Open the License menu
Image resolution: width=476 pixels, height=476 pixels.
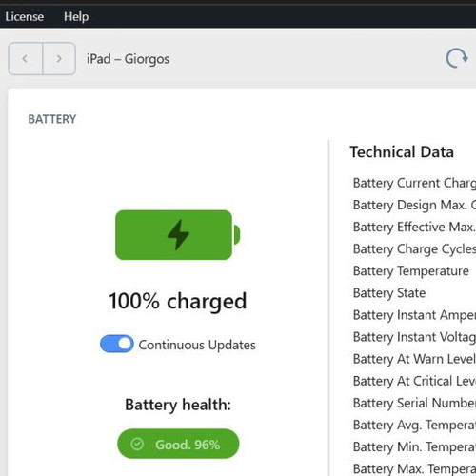pyautogui.click(x=25, y=16)
